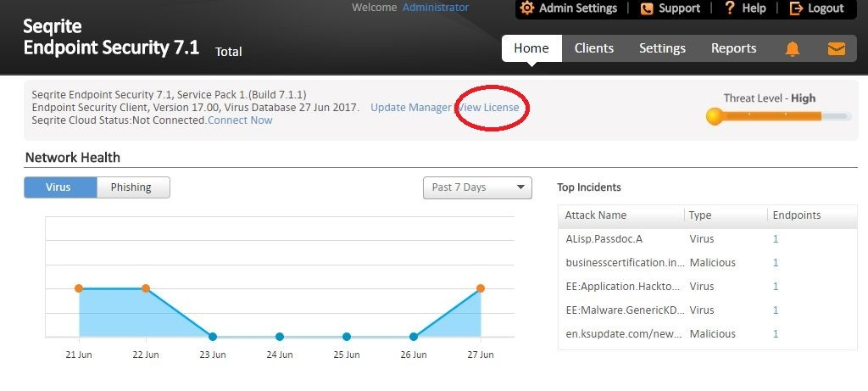Log out via Logout link

click(826, 8)
